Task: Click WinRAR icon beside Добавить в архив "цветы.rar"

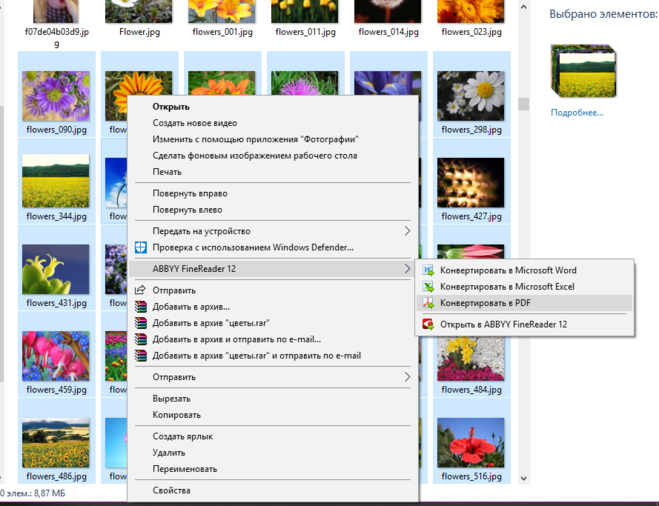Action: coord(141,323)
